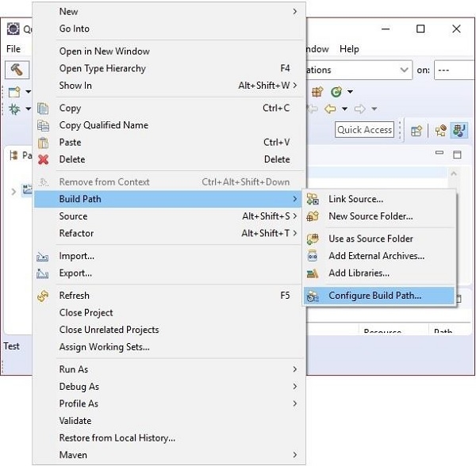Click the Export icon in context menu
The height and width of the screenshot is (466, 476).
(x=43, y=273)
